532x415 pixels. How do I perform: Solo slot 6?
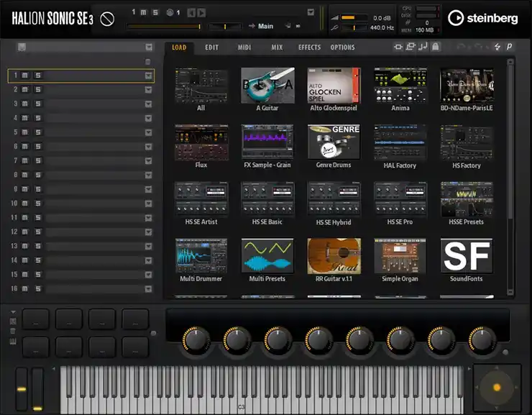[x=37, y=147]
